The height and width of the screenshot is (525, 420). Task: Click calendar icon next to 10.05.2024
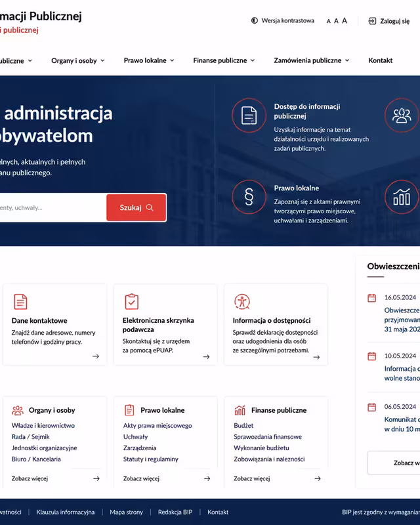pos(372,356)
